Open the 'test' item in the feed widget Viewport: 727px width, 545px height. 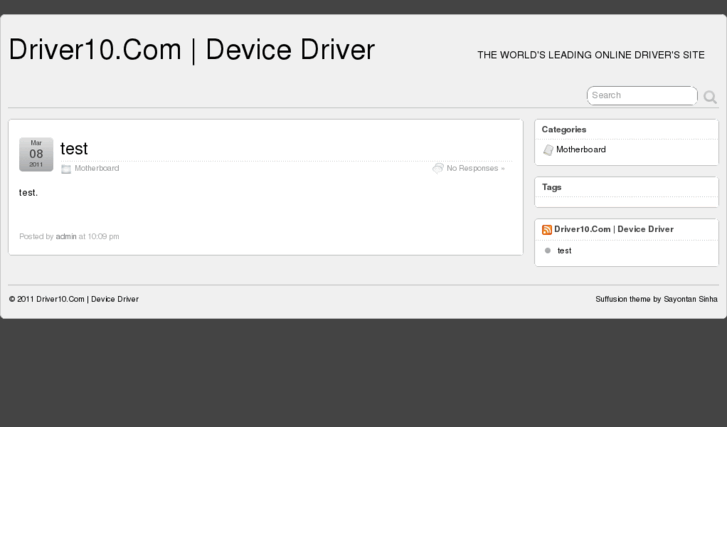[564, 250]
